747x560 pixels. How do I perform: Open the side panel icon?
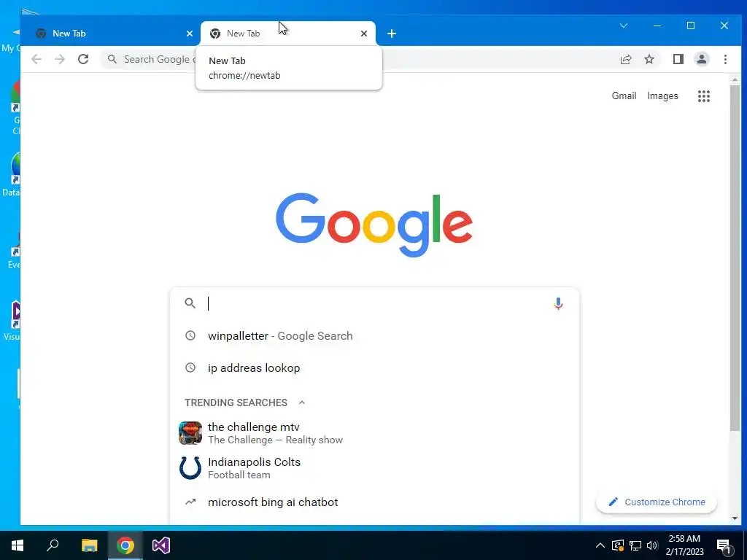pyautogui.click(x=678, y=59)
